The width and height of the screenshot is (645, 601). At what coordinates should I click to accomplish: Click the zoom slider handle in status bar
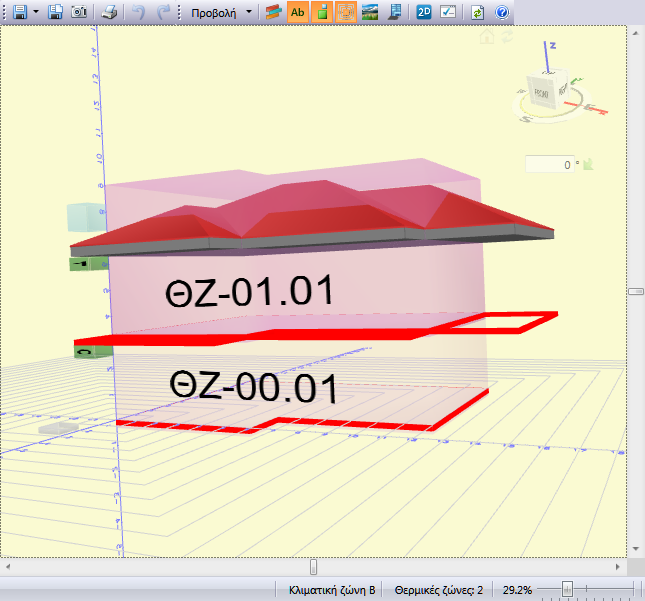(x=567, y=590)
